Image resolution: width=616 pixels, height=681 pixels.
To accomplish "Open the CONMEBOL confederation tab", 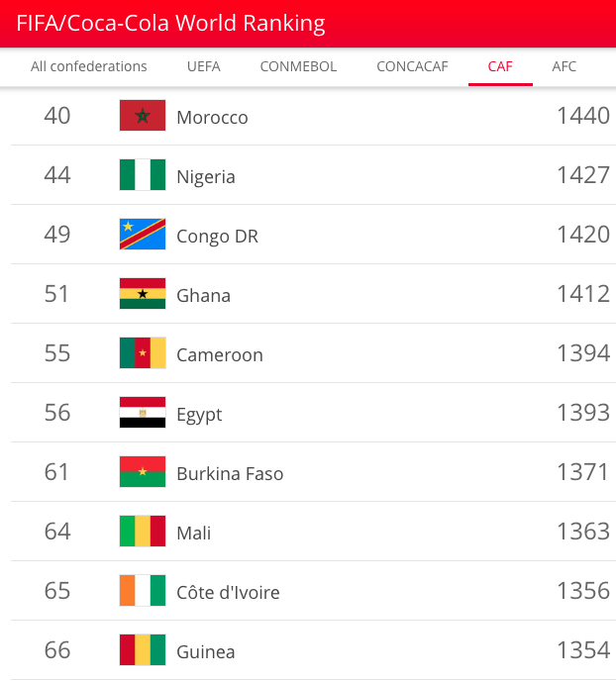I will (298, 67).
